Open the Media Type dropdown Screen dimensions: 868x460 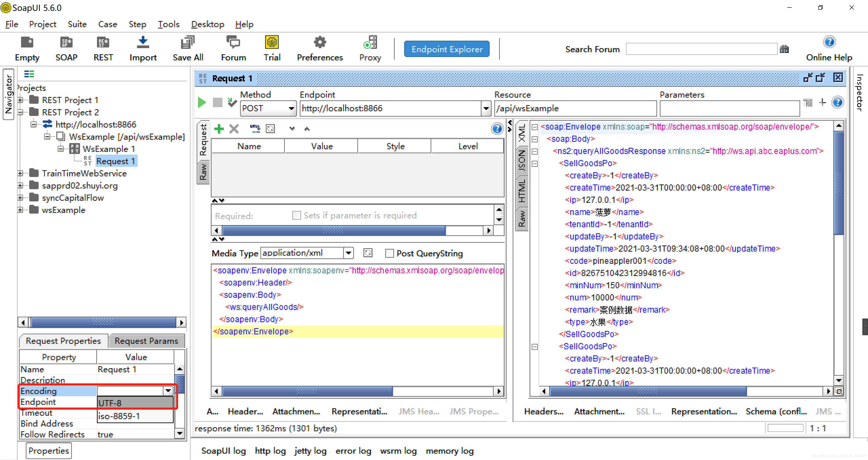[348, 253]
